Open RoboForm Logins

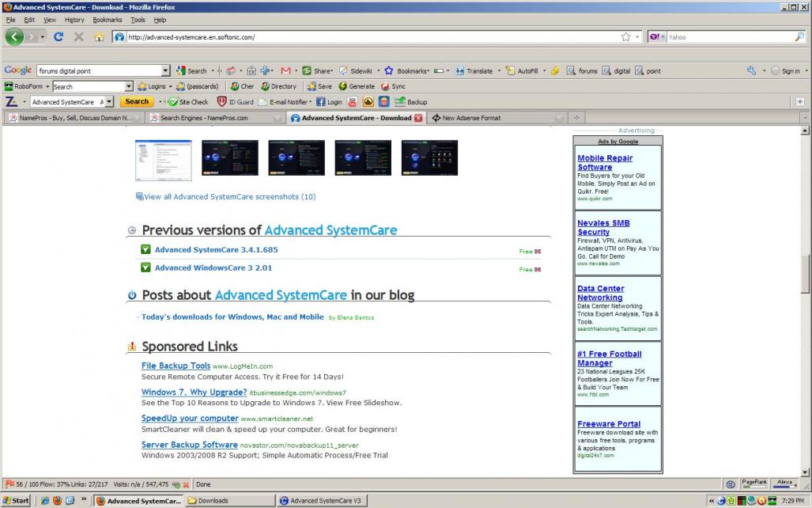[152, 86]
